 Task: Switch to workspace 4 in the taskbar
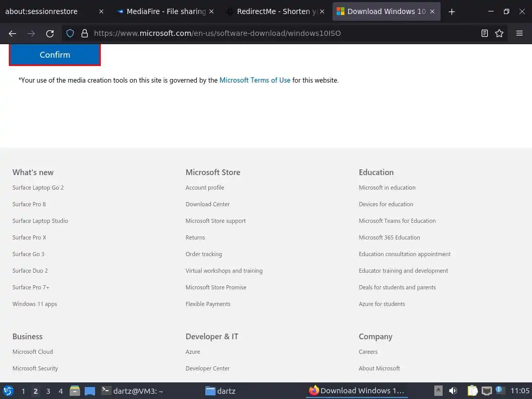(x=61, y=391)
